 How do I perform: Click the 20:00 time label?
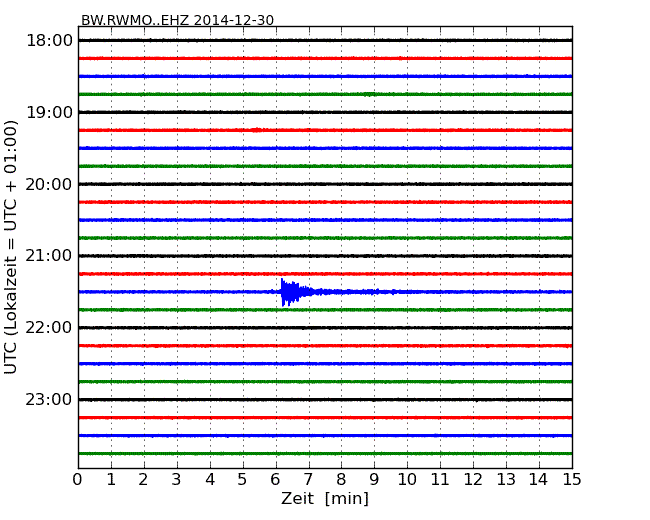click(x=49, y=184)
